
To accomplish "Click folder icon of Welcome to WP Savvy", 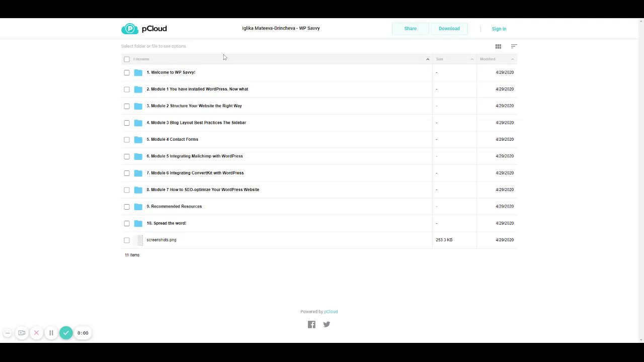I will point(138,72).
